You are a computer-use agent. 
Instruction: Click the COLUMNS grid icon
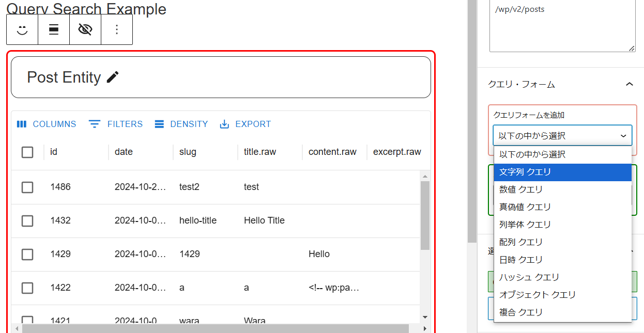click(22, 124)
